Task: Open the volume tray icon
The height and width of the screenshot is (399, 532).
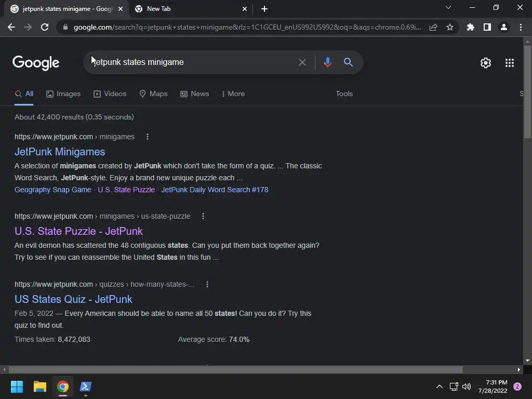Action: pos(467,387)
